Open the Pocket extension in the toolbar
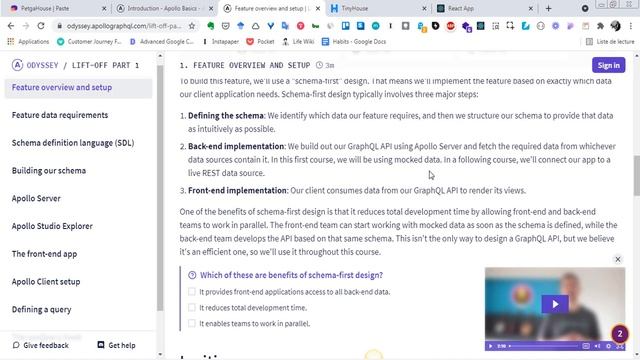640x360 pixels. [226, 26]
